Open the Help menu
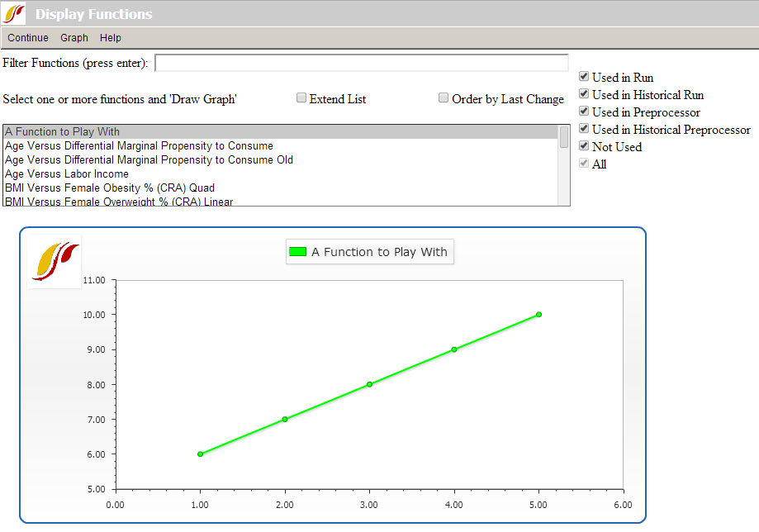The image size is (759, 532). [x=111, y=38]
